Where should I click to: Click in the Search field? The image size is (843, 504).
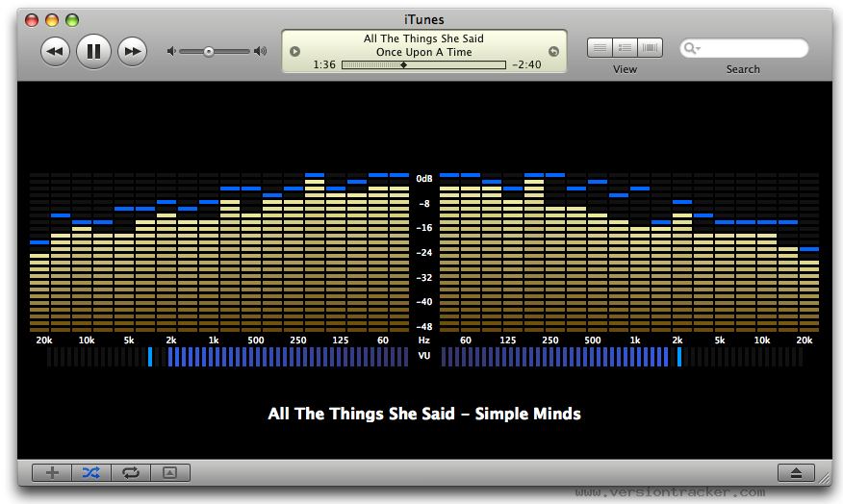click(x=744, y=48)
